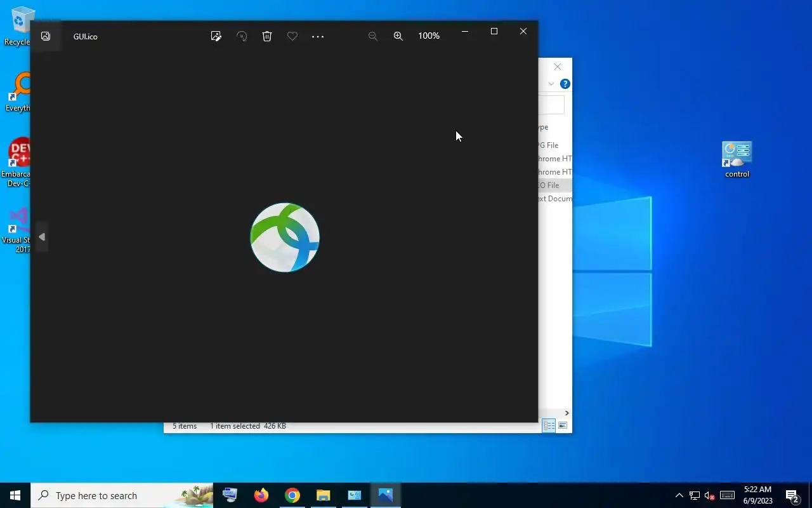Open the Windows Start menu
The image size is (812, 508).
click(x=15, y=495)
